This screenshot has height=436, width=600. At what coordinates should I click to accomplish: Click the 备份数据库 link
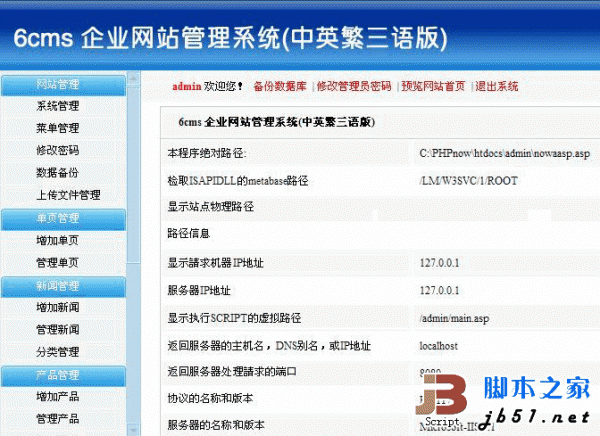point(280,86)
